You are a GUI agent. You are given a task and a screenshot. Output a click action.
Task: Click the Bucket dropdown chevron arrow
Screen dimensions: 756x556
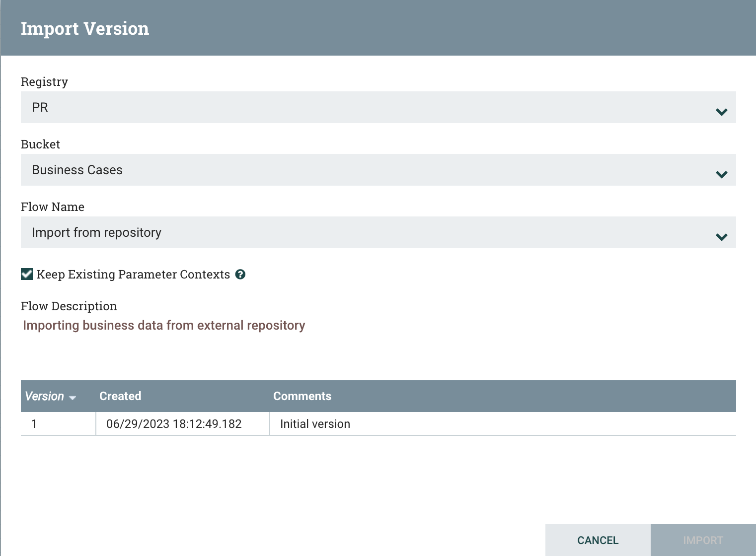pos(721,174)
